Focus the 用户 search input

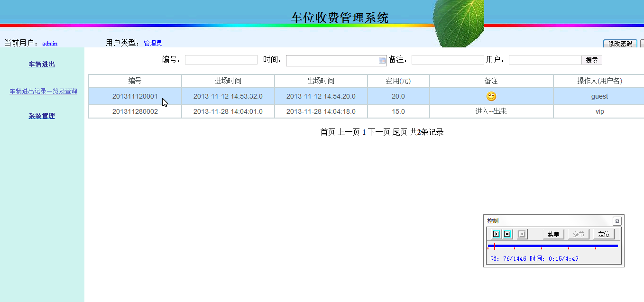pyautogui.click(x=545, y=60)
